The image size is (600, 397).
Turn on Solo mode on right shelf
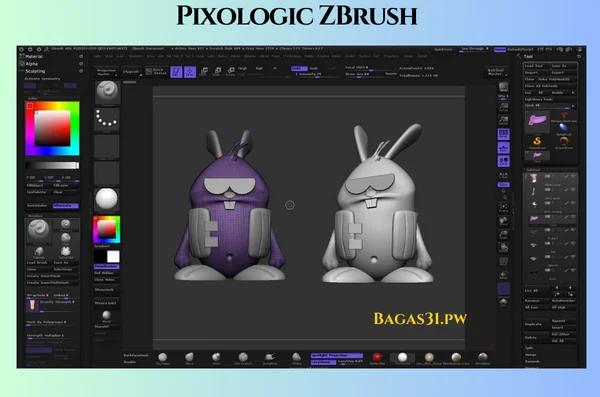(504, 302)
